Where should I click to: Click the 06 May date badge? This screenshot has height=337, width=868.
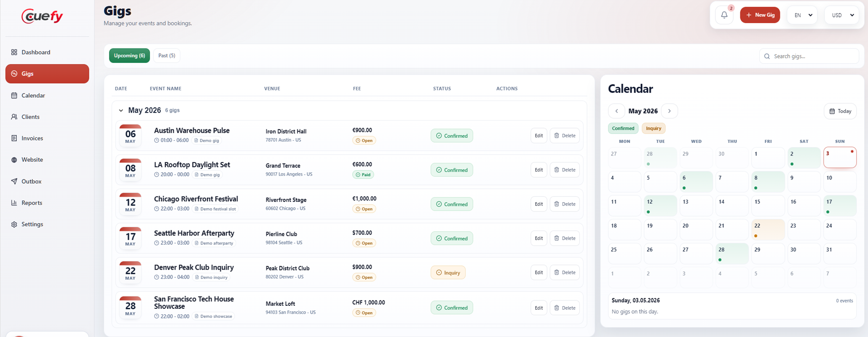(x=130, y=135)
